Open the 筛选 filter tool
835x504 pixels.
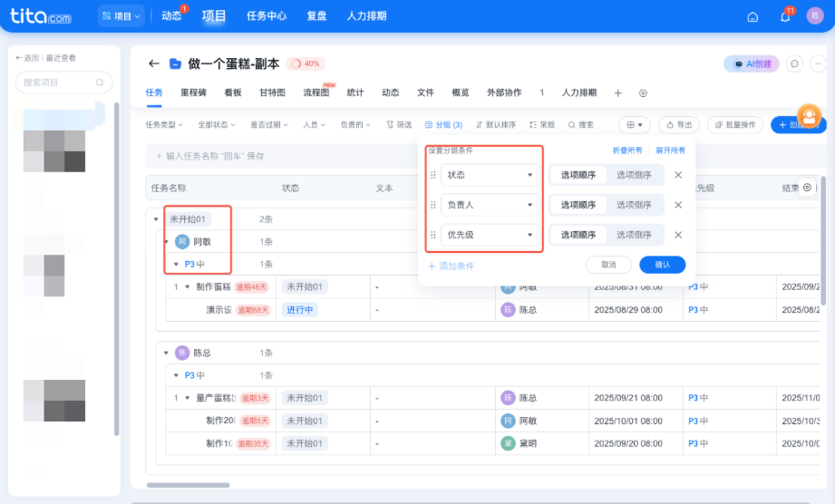click(399, 124)
